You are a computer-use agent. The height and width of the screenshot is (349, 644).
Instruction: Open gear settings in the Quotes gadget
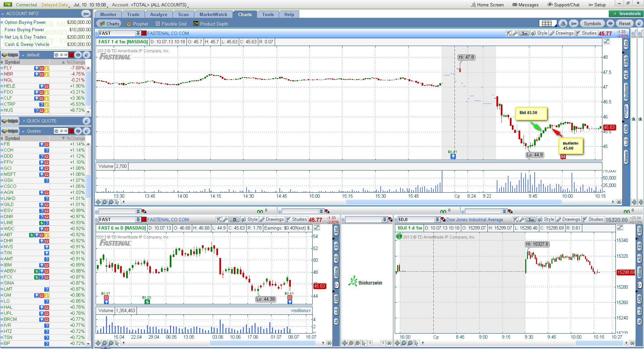56,131
